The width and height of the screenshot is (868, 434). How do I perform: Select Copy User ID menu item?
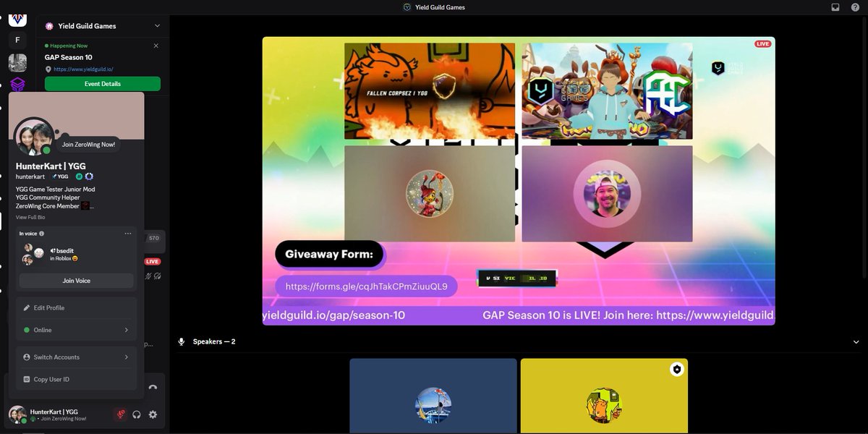point(77,379)
